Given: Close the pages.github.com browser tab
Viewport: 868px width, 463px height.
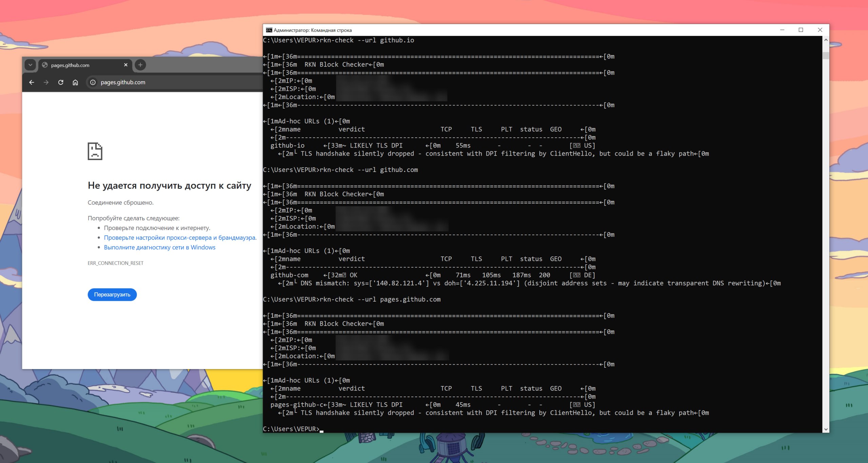Looking at the screenshot, I should click(x=126, y=65).
